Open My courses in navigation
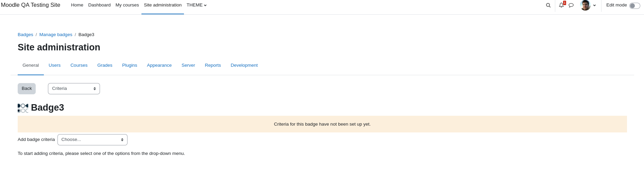 [127, 5]
